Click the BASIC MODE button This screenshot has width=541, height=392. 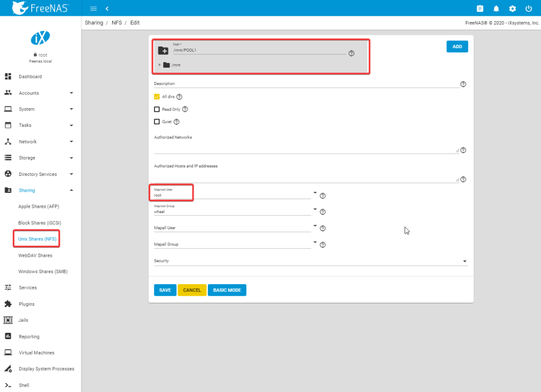pyautogui.click(x=227, y=290)
